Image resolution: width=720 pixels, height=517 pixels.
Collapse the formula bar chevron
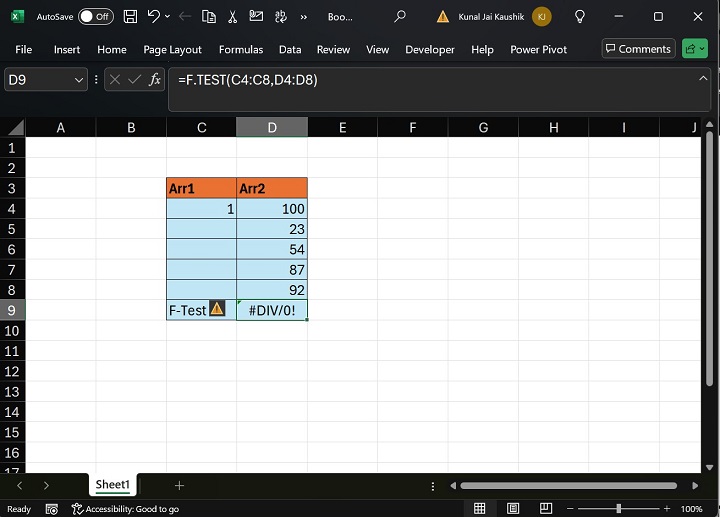[703, 79]
